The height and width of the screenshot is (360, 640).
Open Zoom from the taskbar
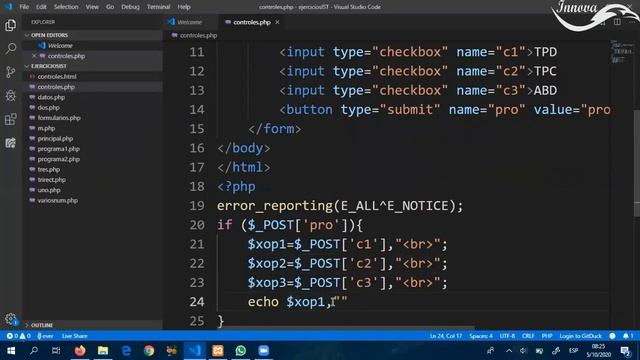point(264,351)
